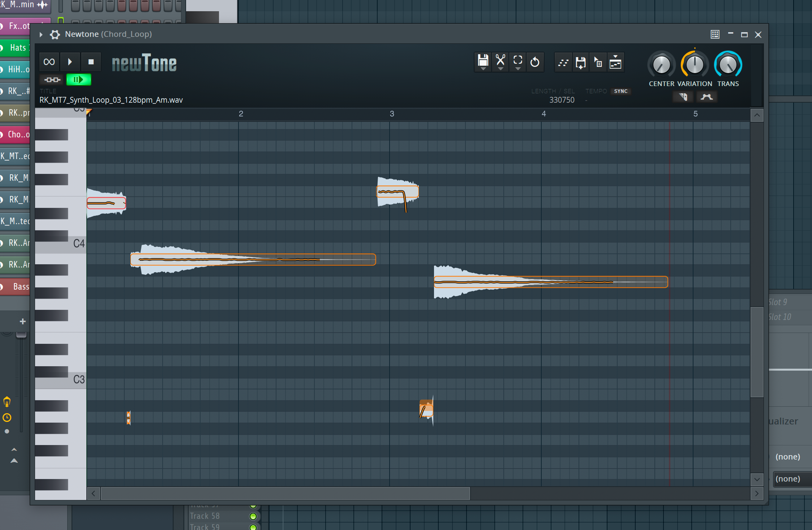812x530 pixels.
Task: Select the short note segment at bar 3
Action: tap(398, 191)
